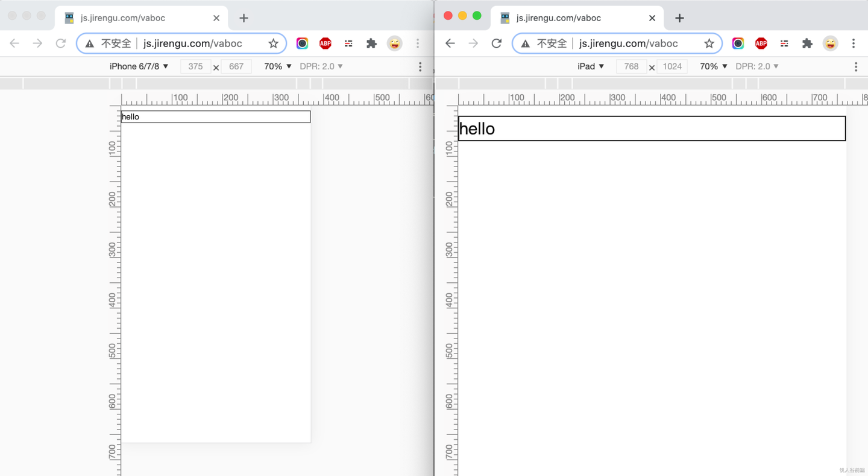The width and height of the screenshot is (868, 476).
Task: Open the DPR: 2.0 dropdown in the iPad window
Action: tap(757, 66)
